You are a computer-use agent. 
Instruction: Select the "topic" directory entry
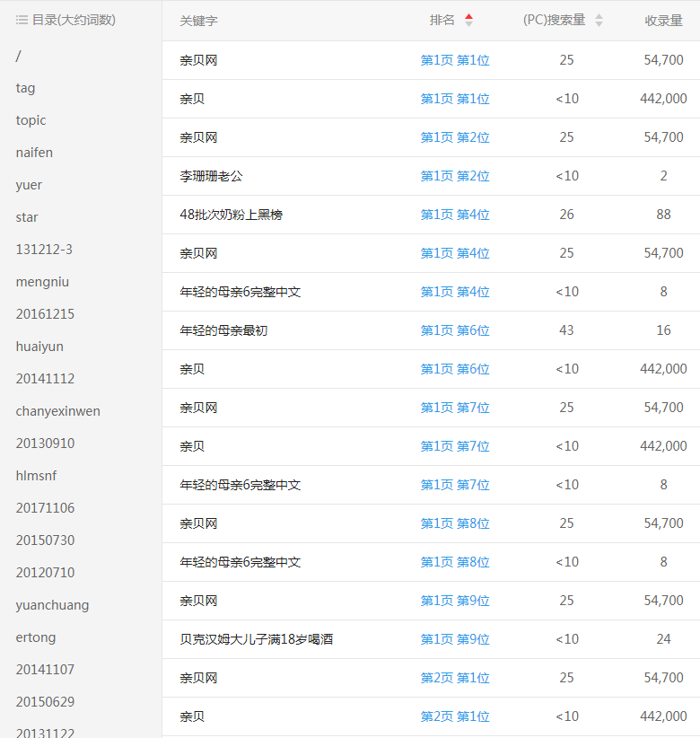click(31, 120)
